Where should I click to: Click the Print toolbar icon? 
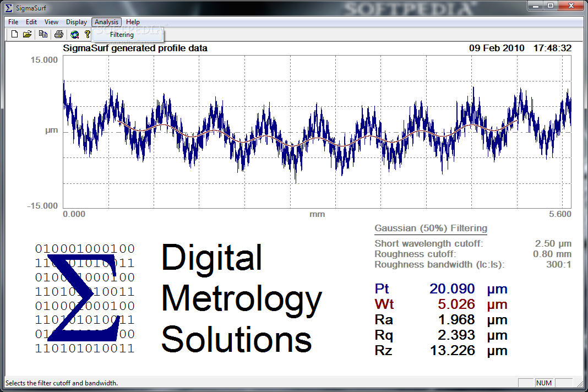coord(59,34)
